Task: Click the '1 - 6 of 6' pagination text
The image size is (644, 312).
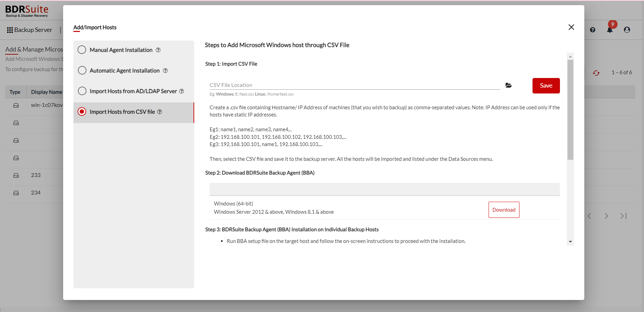Action: coord(622,73)
